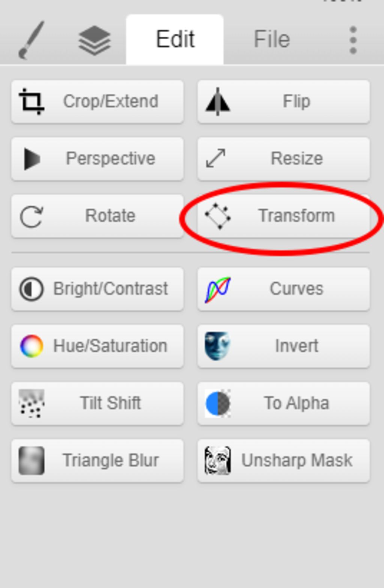Click the Hue/Saturation color wheel icon
384x588 pixels.
pyautogui.click(x=31, y=346)
